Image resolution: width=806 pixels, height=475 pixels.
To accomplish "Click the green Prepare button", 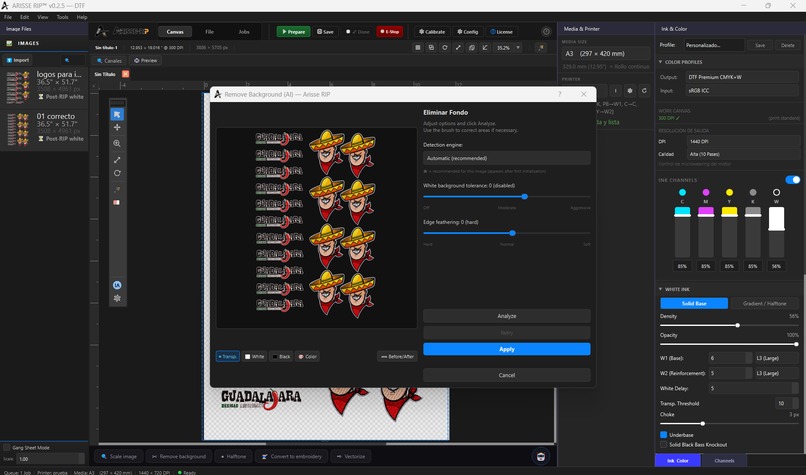I will (294, 32).
